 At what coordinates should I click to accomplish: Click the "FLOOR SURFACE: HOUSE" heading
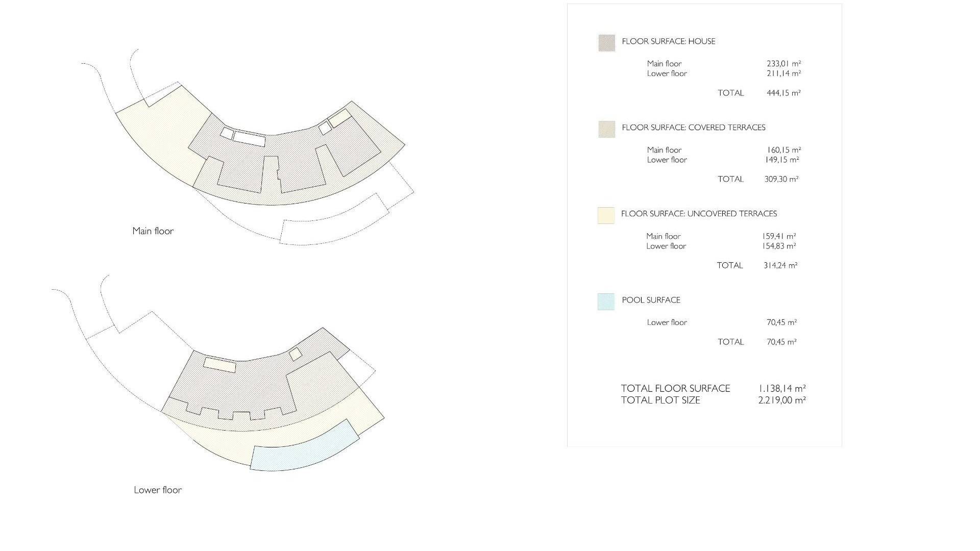(668, 41)
